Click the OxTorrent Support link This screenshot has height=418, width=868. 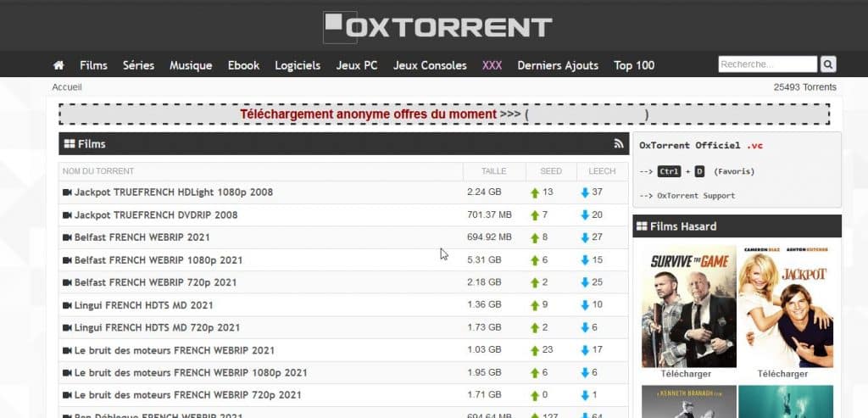(x=696, y=196)
